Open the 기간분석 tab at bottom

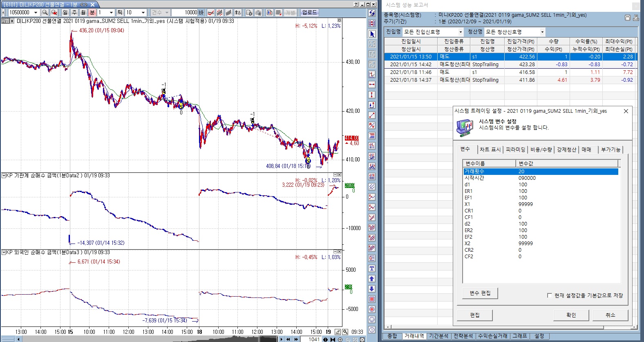[439, 336]
